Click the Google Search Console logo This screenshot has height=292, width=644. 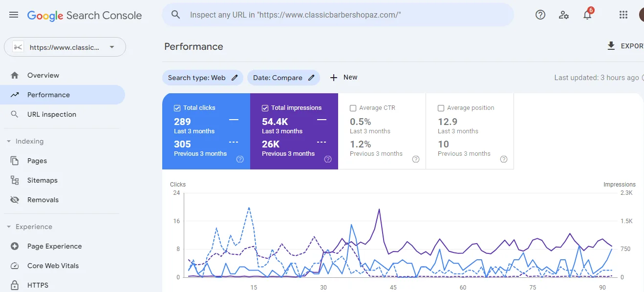coord(85,16)
